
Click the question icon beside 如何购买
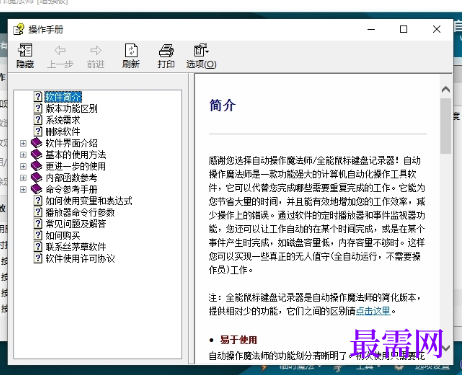click(x=38, y=235)
